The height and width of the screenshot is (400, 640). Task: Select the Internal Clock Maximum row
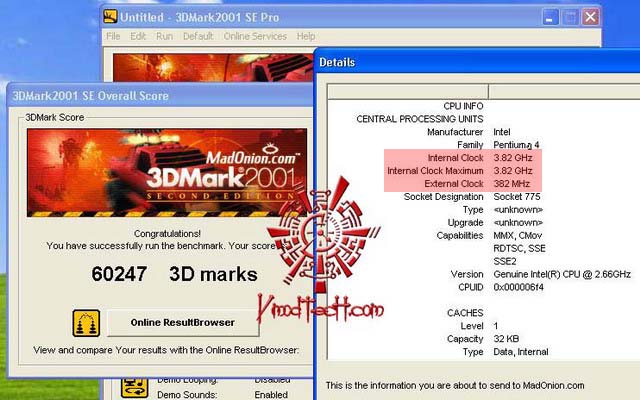(460, 171)
